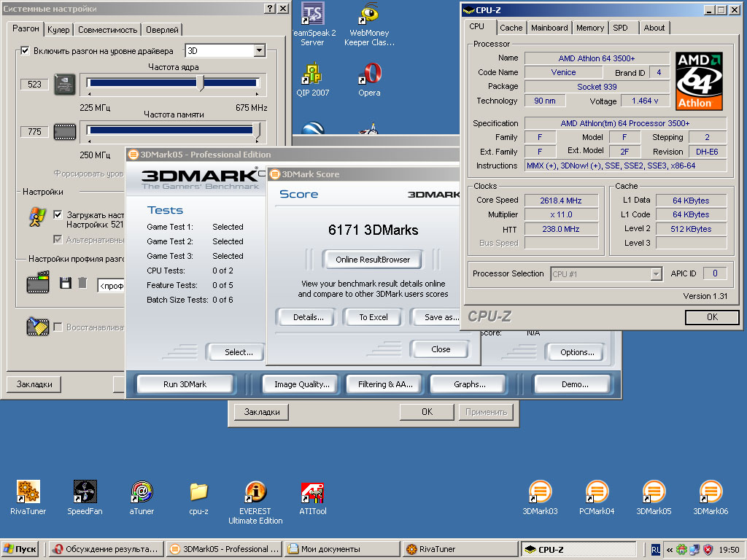Launch EVEREST Ultimate Edition shortcut

point(255,502)
